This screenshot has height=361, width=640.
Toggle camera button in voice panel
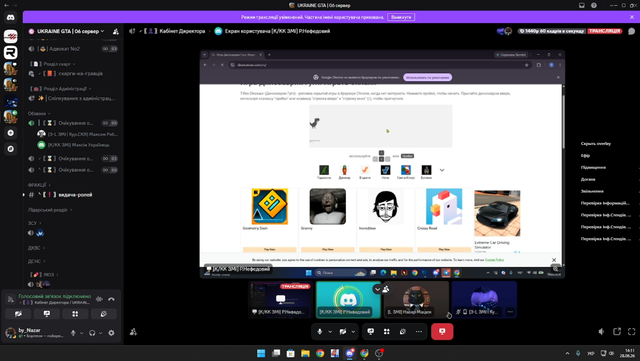point(18,314)
